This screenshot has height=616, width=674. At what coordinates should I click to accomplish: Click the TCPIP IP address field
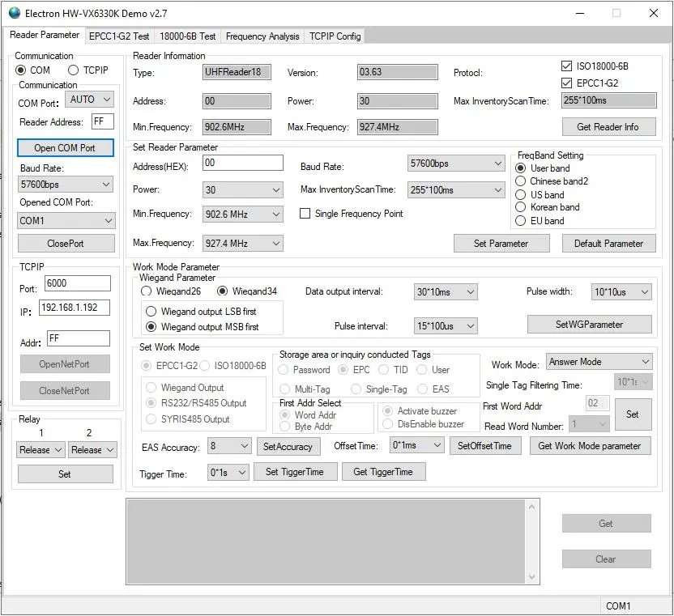tap(74, 308)
